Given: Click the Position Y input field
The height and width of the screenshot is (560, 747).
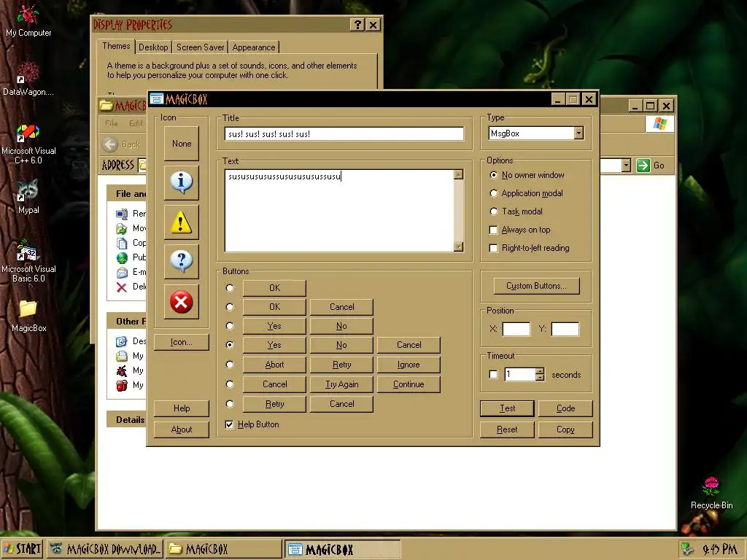Looking at the screenshot, I should pyautogui.click(x=565, y=329).
